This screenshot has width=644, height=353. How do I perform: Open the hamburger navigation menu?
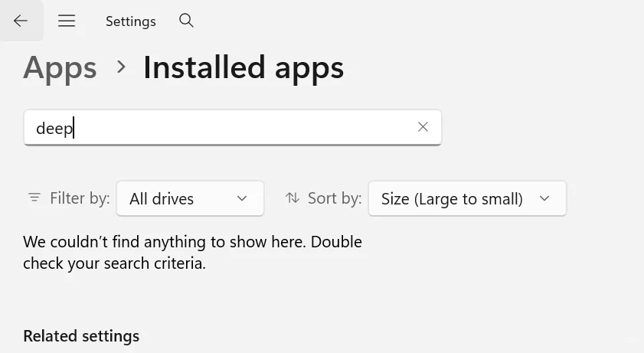click(x=67, y=21)
